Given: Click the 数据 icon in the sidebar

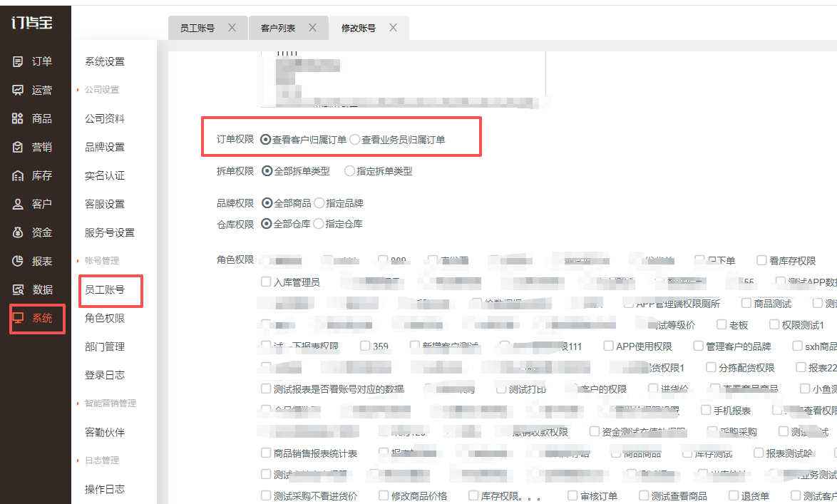Looking at the screenshot, I should pos(18,289).
